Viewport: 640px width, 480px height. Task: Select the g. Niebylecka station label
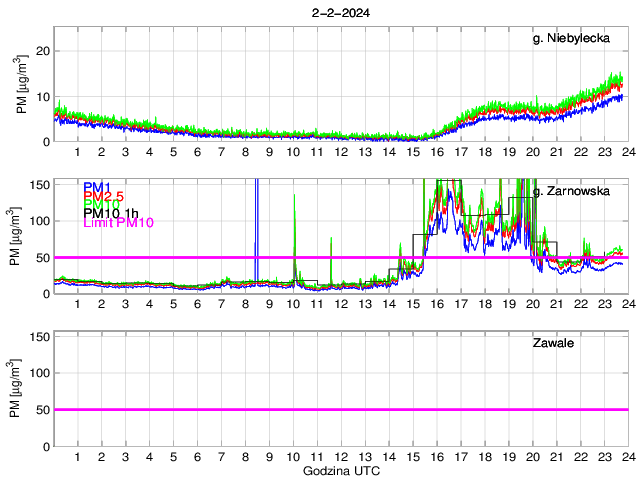tap(576, 39)
